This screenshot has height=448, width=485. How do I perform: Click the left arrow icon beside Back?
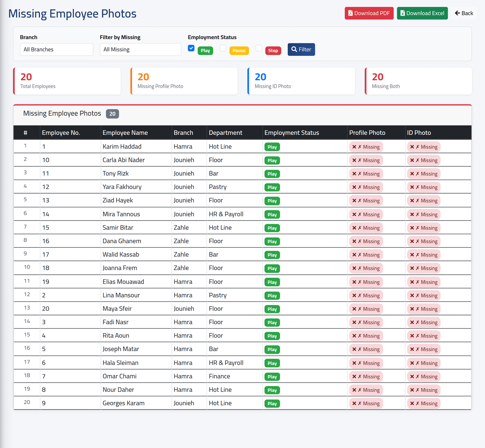457,13
